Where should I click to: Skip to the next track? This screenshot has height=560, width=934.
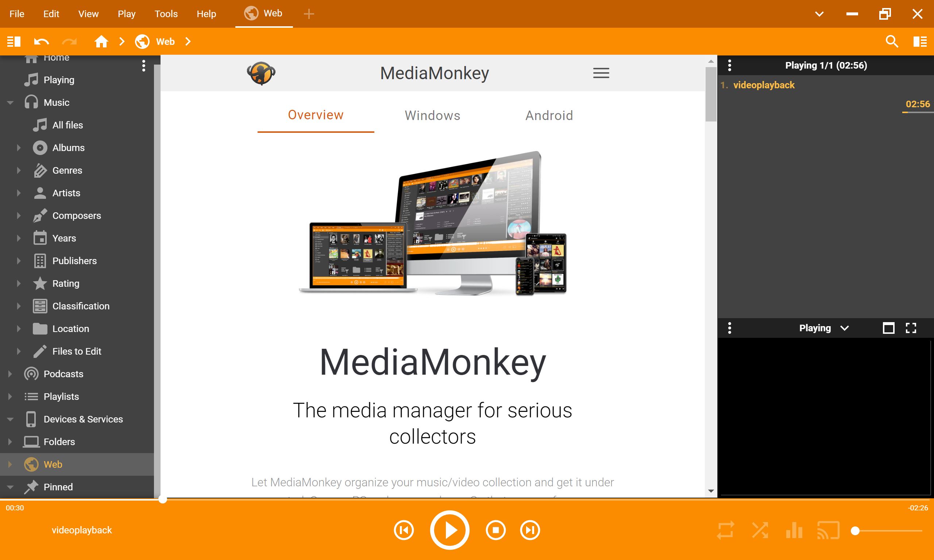[530, 530]
